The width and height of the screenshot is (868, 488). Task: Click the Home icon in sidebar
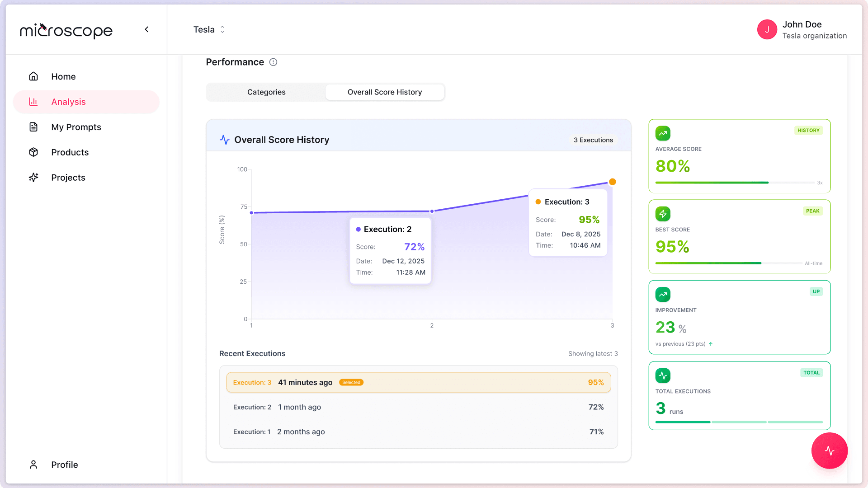[x=33, y=76]
